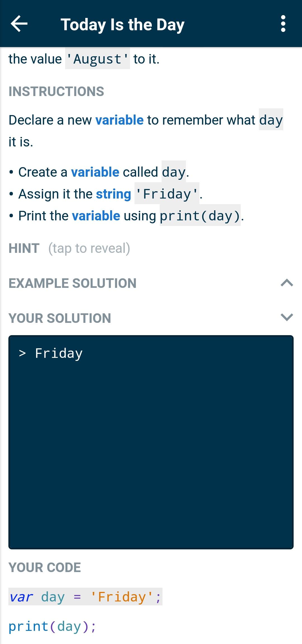
Task: Click the Friday output console panel
Action: click(151, 442)
